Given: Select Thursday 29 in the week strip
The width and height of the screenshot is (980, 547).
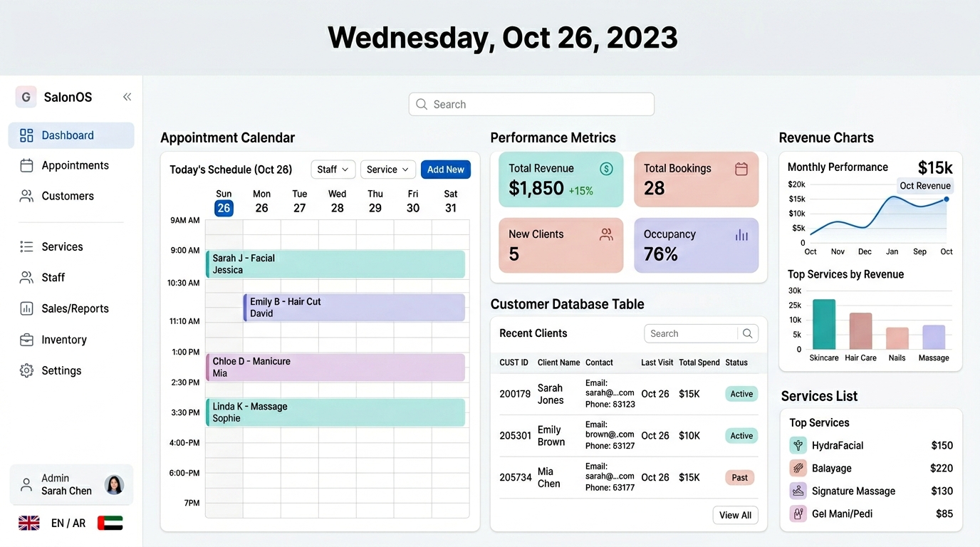Looking at the screenshot, I should click(x=375, y=201).
